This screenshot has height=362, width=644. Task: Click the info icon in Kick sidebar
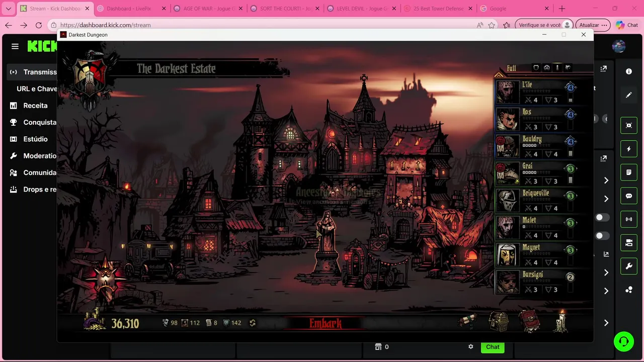point(629,71)
